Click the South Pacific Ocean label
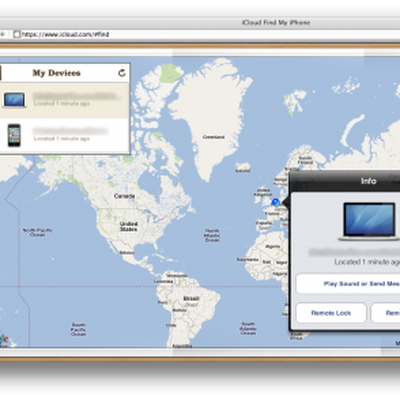The image size is (400, 400). click(x=78, y=329)
